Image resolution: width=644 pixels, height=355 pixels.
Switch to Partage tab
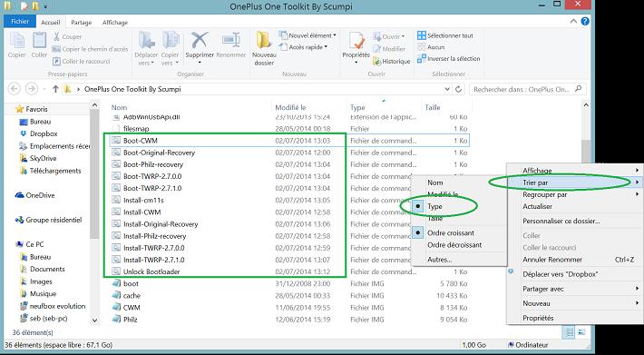pyautogui.click(x=82, y=22)
